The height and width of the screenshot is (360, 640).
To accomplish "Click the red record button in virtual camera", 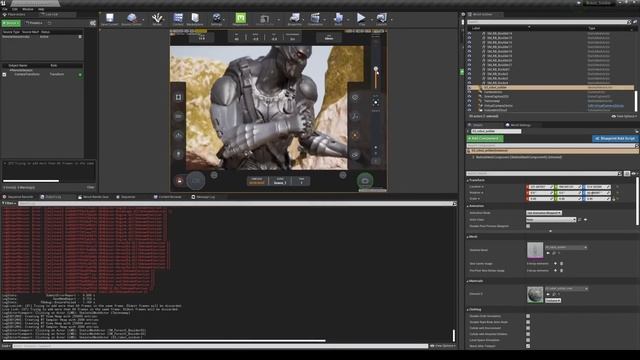I will tap(180, 181).
